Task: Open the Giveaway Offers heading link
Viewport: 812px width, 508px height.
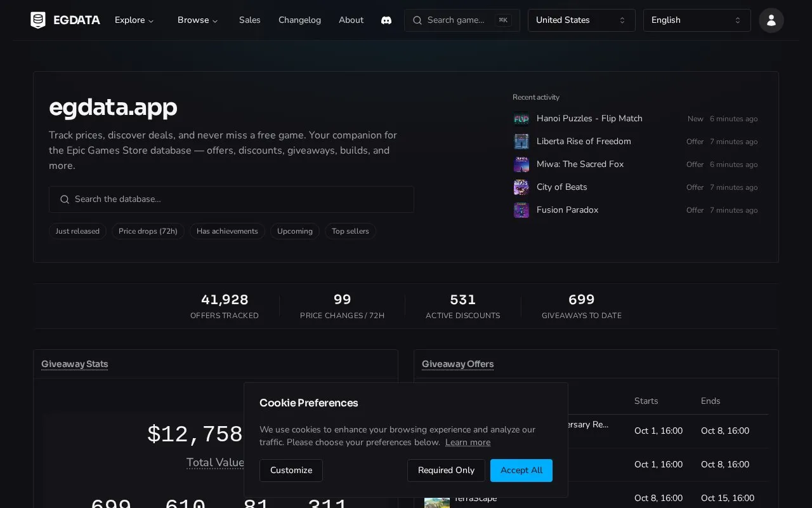Action: [458, 364]
